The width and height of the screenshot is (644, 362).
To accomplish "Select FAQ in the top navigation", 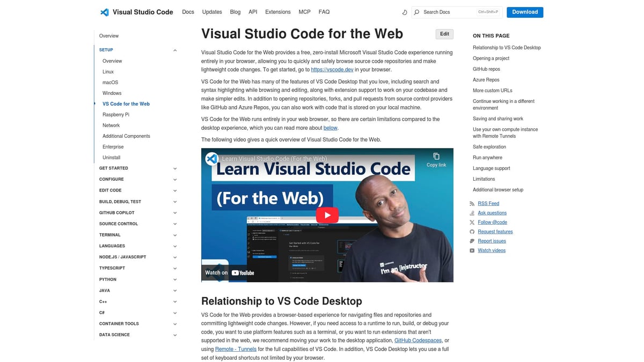I will coord(324,11).
